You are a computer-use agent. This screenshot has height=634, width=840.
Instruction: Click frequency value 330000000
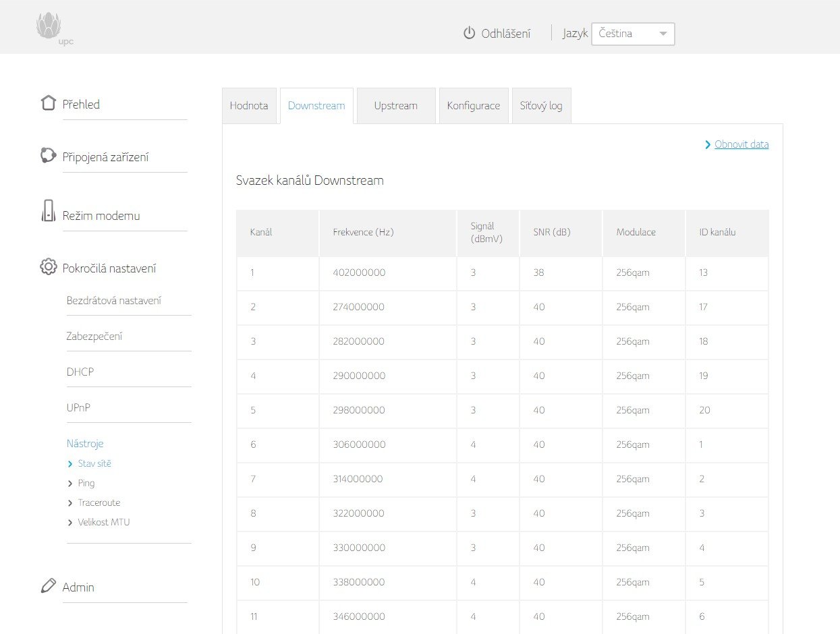[x=360, y=548]
